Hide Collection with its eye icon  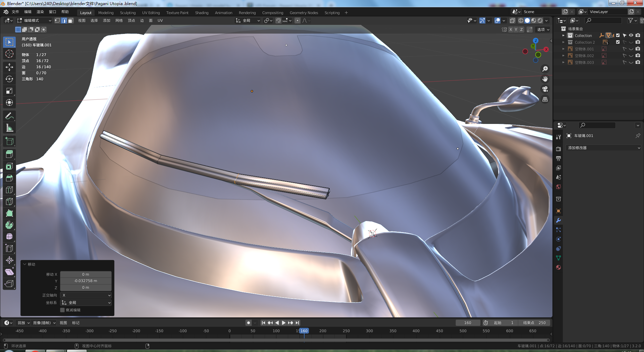631,35
